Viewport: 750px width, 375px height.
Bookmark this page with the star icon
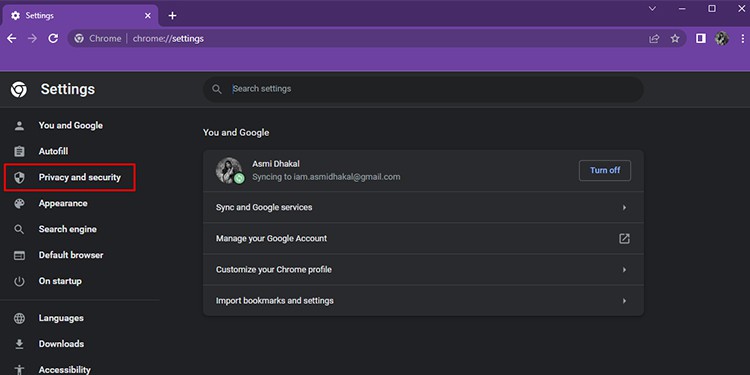(675, 39)
